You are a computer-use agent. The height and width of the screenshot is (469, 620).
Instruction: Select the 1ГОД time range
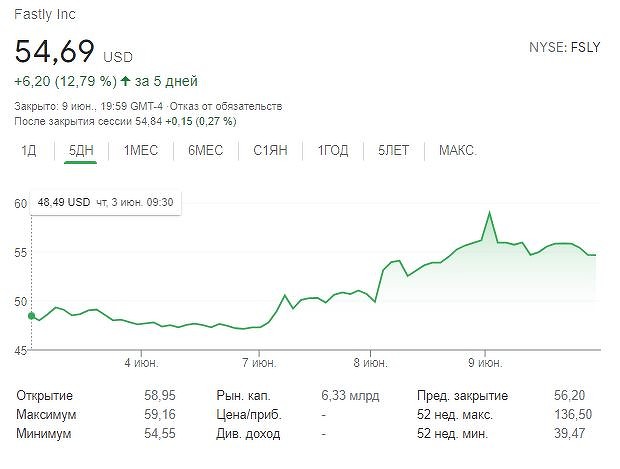coord(333,151)
